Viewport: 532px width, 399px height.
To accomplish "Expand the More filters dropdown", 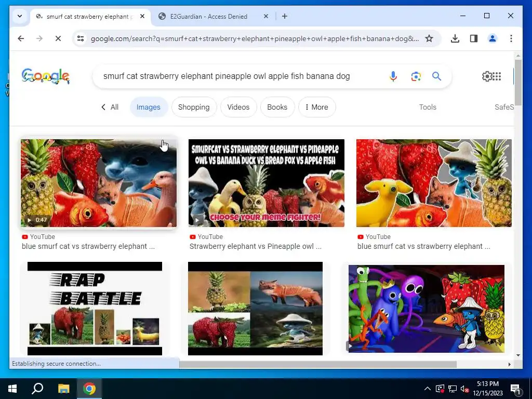I will (317, 107).
